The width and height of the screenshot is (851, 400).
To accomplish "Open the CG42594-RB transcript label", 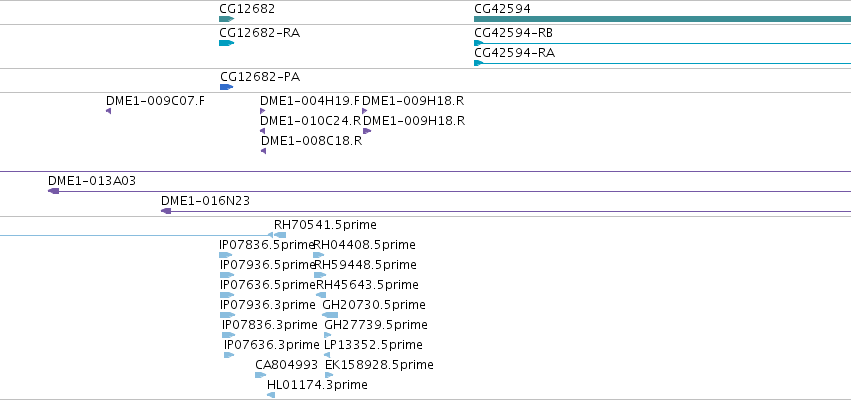I will [x=513, y=33].
